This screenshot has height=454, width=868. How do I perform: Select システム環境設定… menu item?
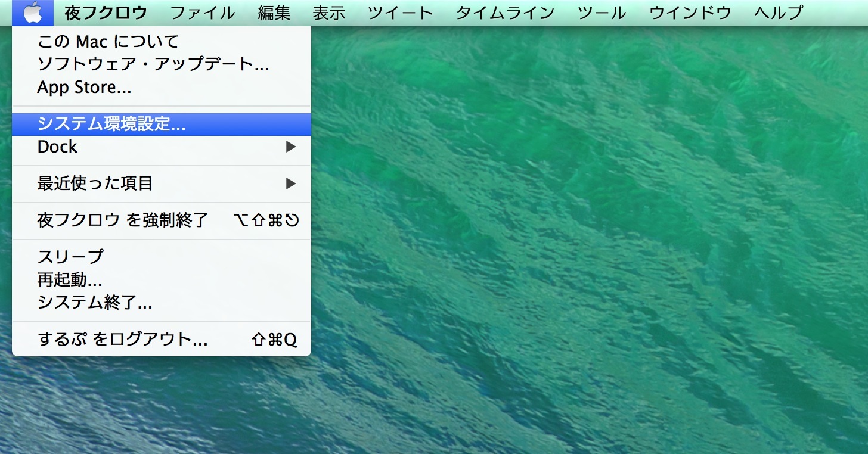(x=162, y=124)
